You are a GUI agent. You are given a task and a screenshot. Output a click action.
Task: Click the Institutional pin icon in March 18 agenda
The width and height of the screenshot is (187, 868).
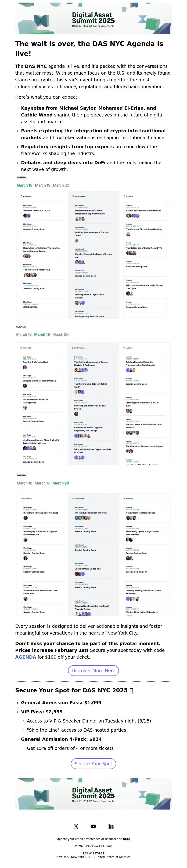(x=73, y=196)
